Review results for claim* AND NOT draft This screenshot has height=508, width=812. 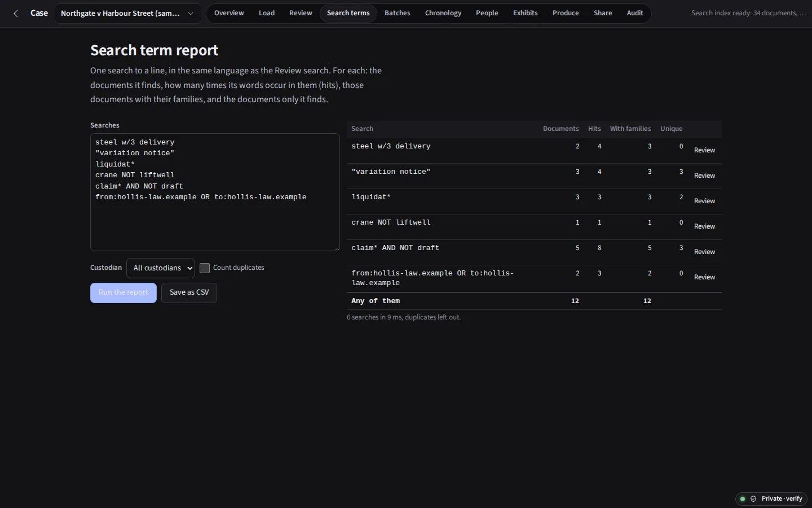[704, 252]
